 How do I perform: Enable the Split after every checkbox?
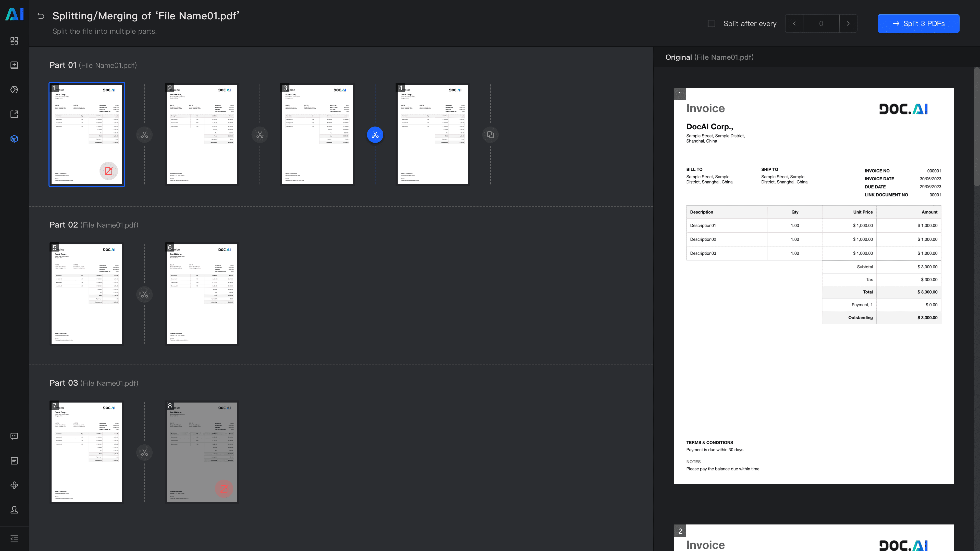click(711, 23)
